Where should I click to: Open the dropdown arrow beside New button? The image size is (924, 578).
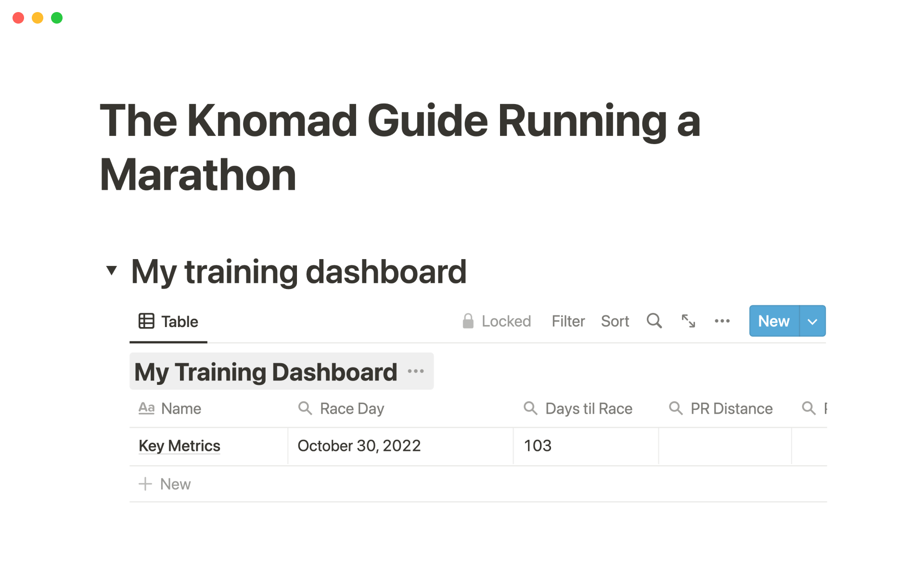tap(812, 321)
